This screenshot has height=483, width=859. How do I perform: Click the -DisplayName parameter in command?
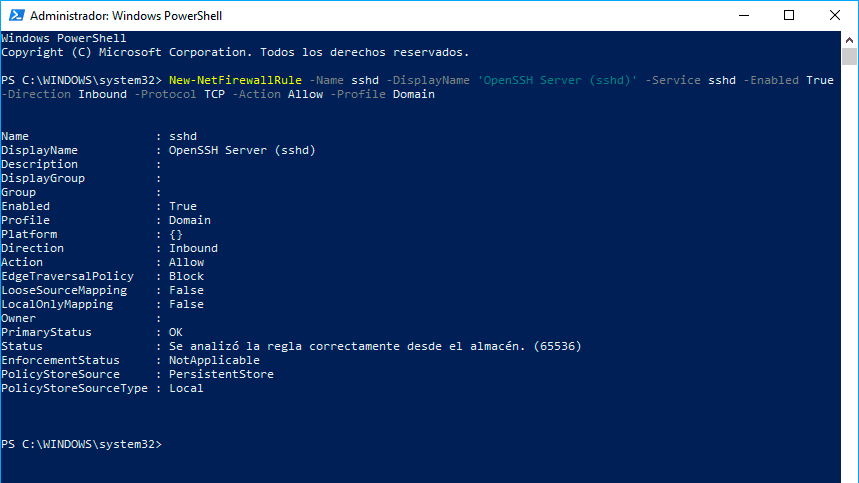pyautogui.click(x=428, y=80)
